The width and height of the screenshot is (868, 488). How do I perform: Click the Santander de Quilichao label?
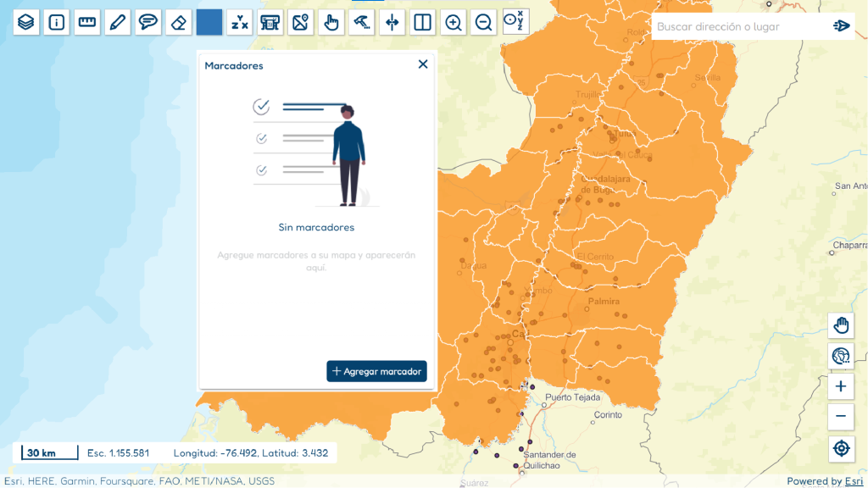pyautogui.click(x=549, y=460)
